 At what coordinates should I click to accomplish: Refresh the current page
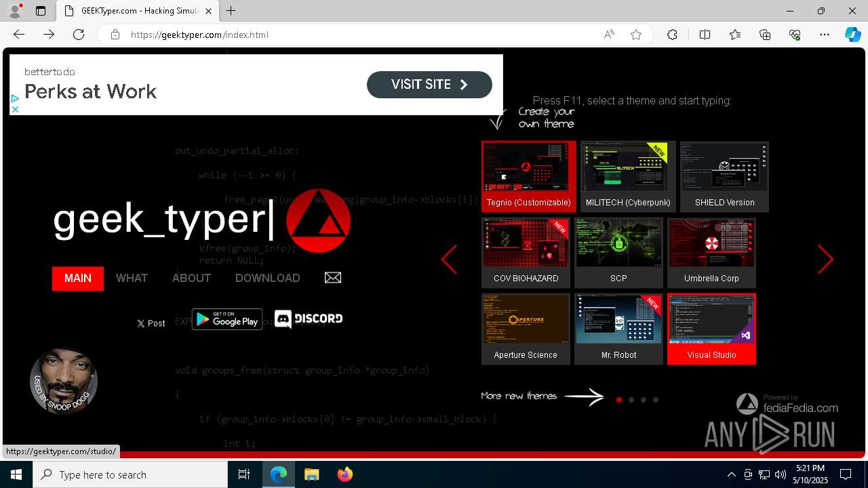79,35
